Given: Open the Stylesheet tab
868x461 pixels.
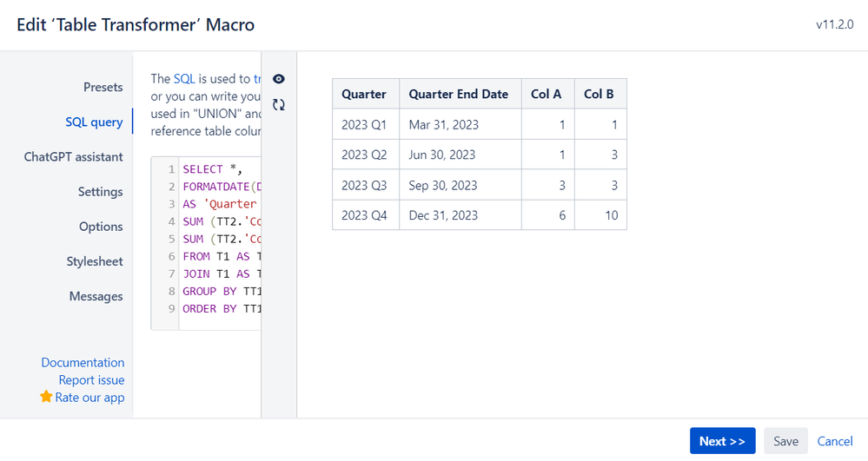Looking at the screenshot, I should [94, 261].
